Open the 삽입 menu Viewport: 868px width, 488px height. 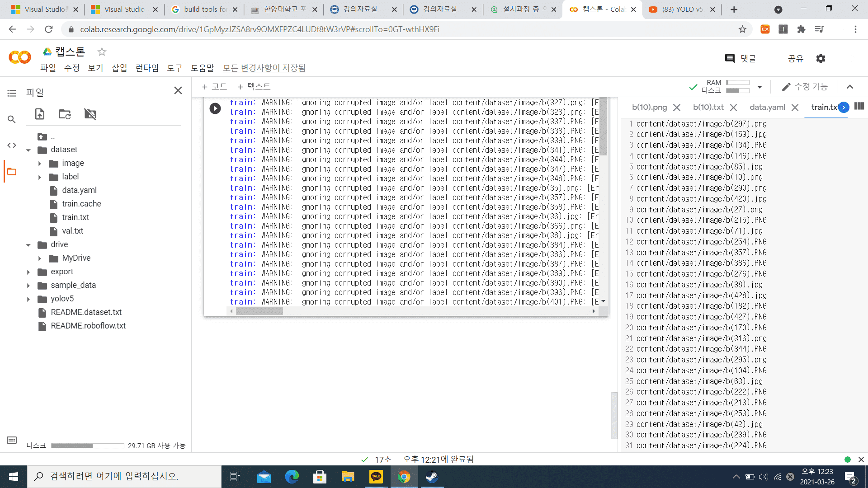coord(119,68)
